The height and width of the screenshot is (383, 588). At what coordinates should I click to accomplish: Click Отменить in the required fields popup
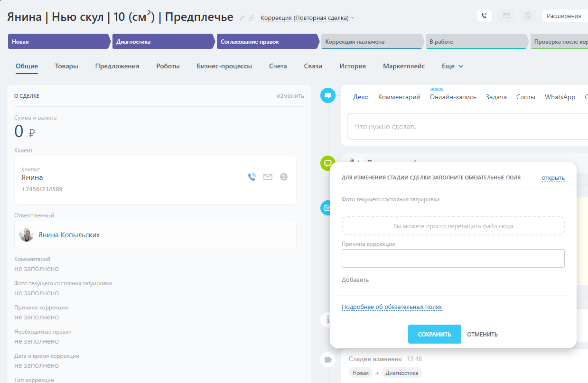click(482, 335)
